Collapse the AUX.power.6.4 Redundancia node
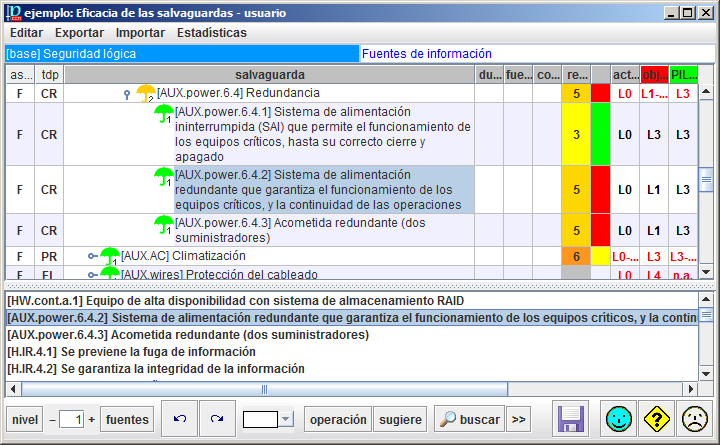The width and height of the screenshot is (720, 445). point(126,94)
